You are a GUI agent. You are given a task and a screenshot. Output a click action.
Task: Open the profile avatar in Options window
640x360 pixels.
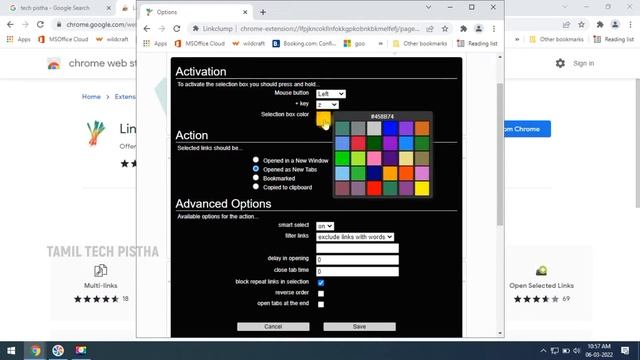pos(478,29)
